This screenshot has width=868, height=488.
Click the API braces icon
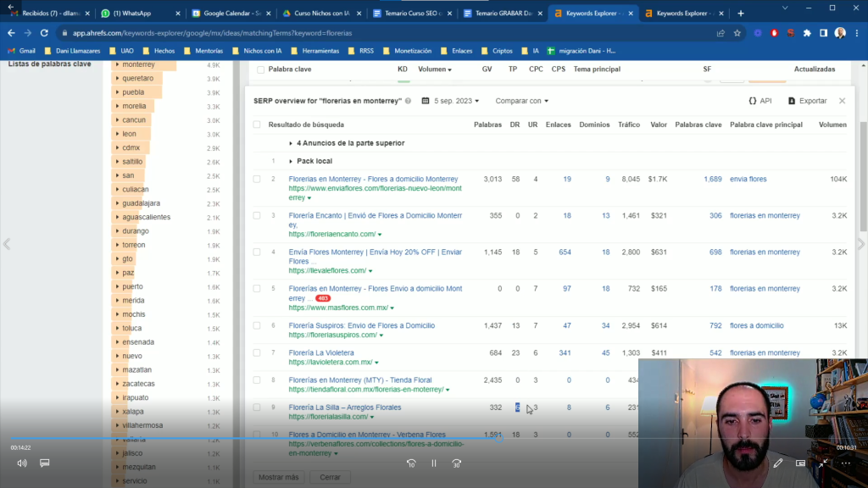pyautogui.click(x=753, y=101)
